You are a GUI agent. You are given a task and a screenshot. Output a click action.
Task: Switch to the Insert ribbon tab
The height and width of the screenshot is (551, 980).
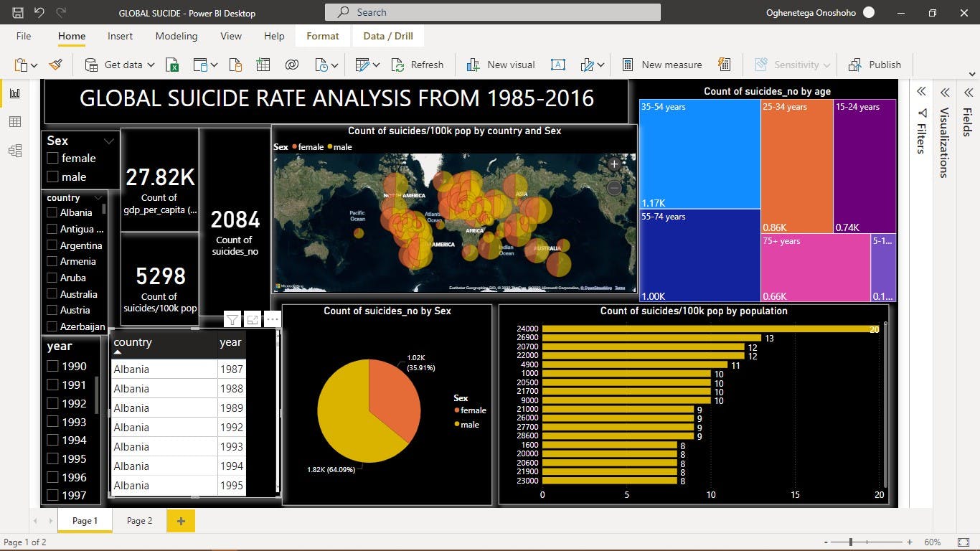coord(120,36)
